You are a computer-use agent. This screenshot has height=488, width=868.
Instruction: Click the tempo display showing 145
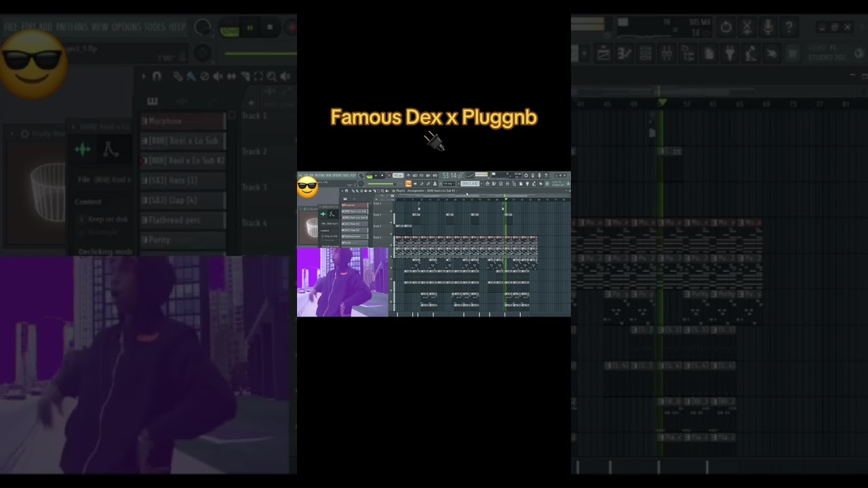398,176
